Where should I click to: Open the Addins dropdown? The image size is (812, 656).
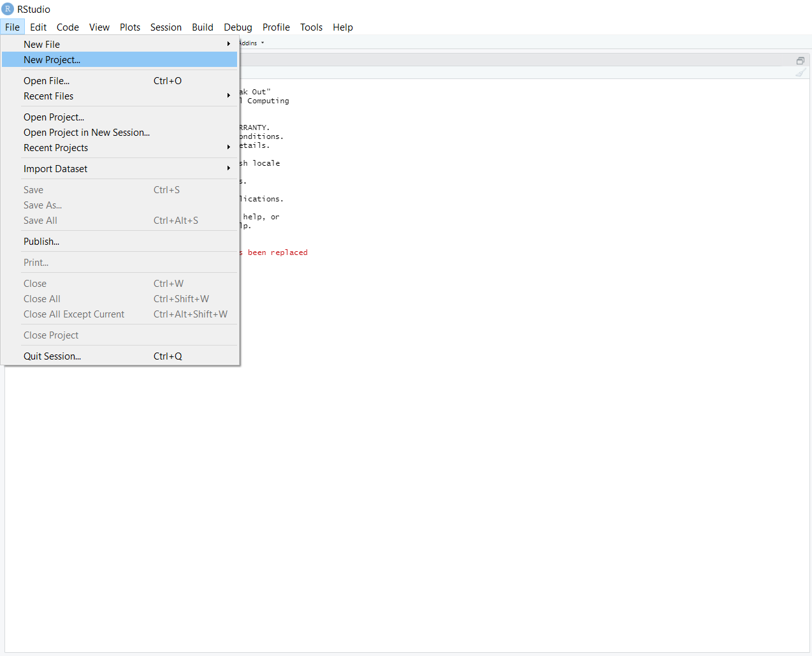pyautogui.click(x=252, y=43)
